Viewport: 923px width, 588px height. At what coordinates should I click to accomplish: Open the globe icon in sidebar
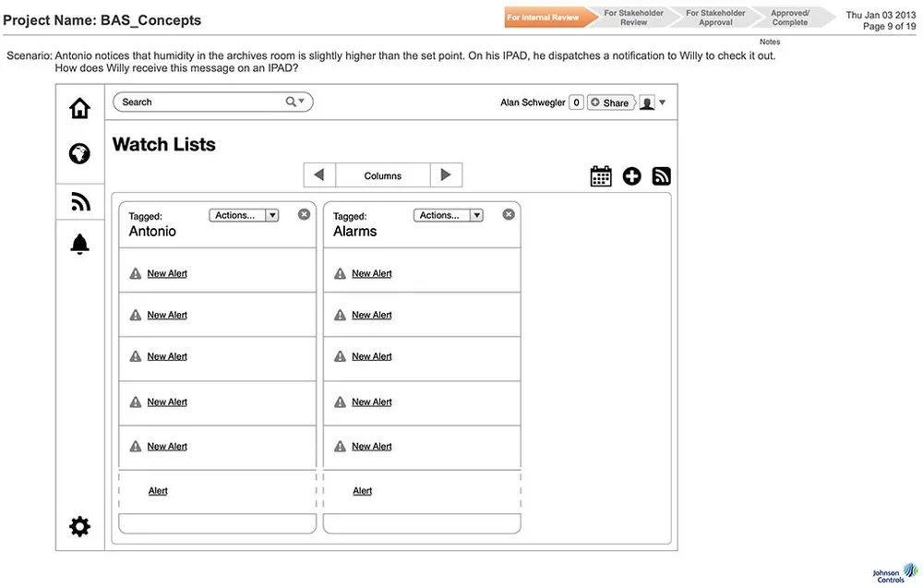(79, 153)
